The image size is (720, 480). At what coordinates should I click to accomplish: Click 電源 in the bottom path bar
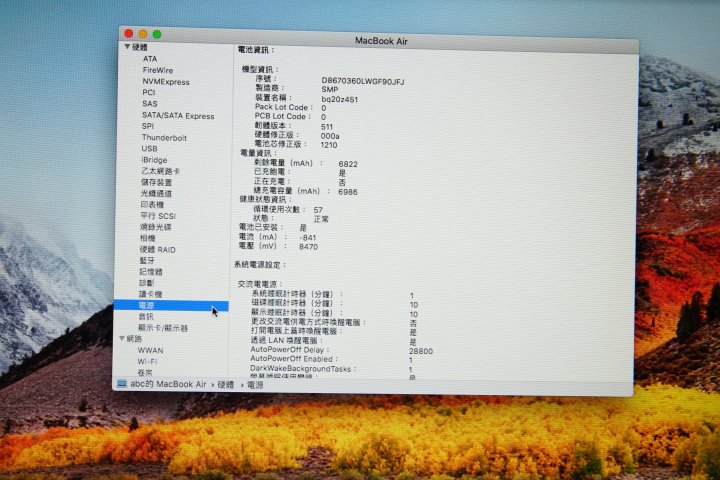tap(255, 385)
